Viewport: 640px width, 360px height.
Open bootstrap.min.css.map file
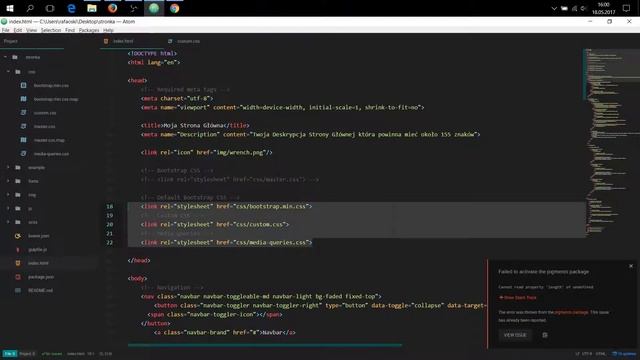click(x=56, y=99)
